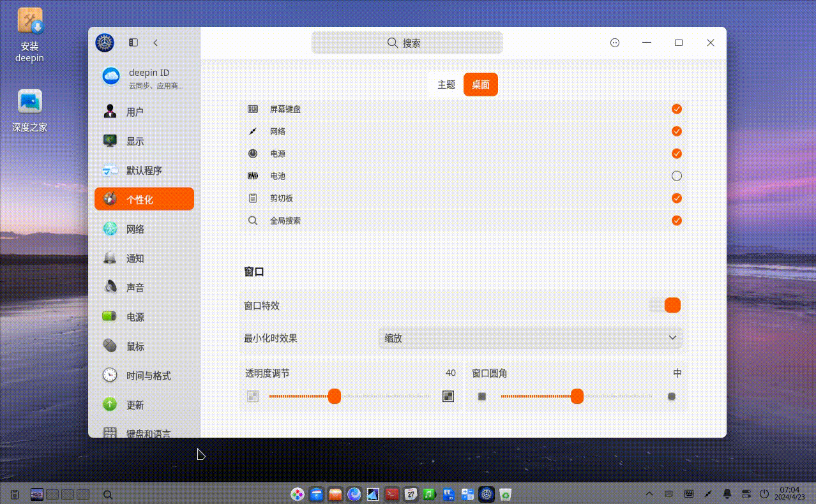Launch the terminal from the dock
The image size is (816, 504).
(392, 494)
